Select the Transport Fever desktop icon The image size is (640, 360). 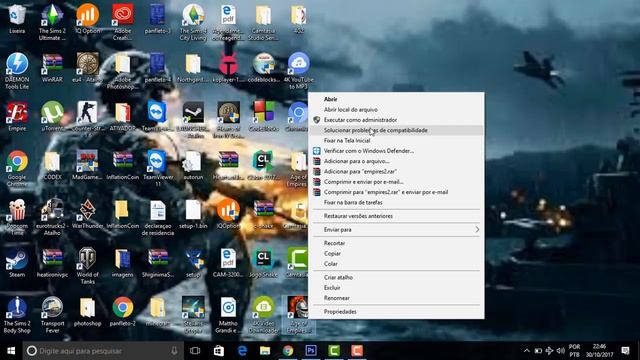52,315
